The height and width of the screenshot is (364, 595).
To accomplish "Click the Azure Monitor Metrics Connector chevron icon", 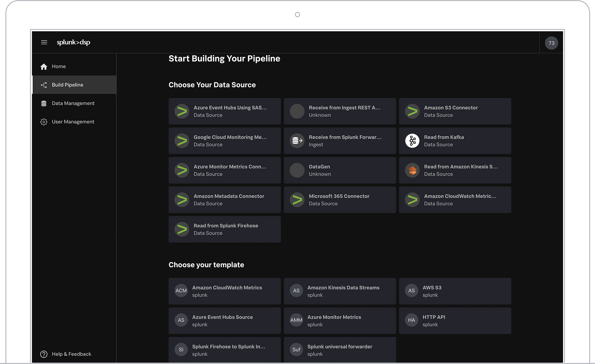I will pyautogui.click(x=182, y=170).
